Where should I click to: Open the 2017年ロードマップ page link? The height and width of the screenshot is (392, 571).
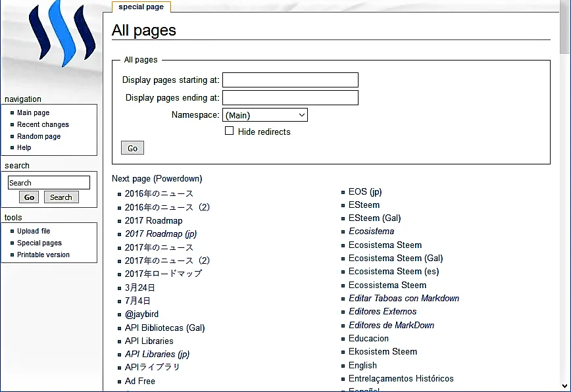[163, 274]
